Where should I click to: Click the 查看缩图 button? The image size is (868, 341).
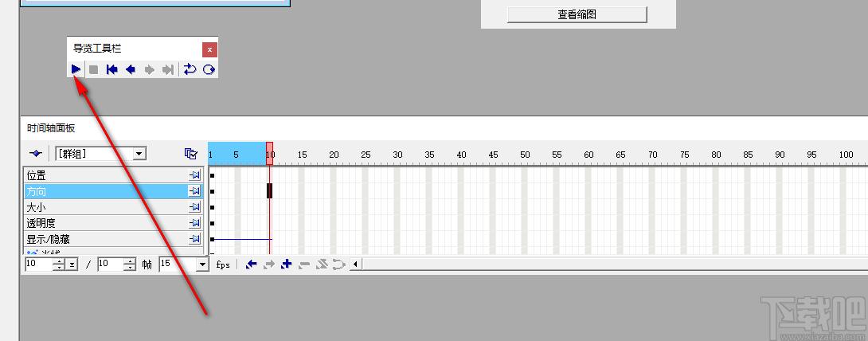pos(577,14)
